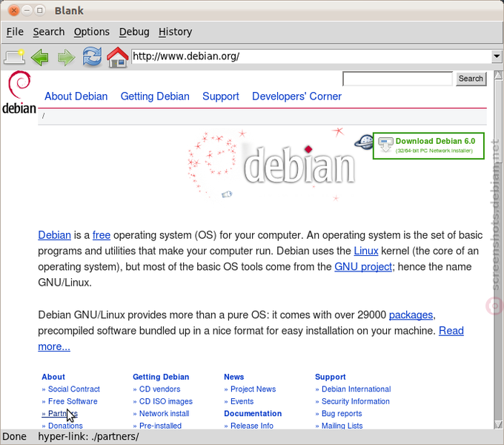Screen dimensions: 504x445
Task: Open the Project News link
Action: [253, 389]
